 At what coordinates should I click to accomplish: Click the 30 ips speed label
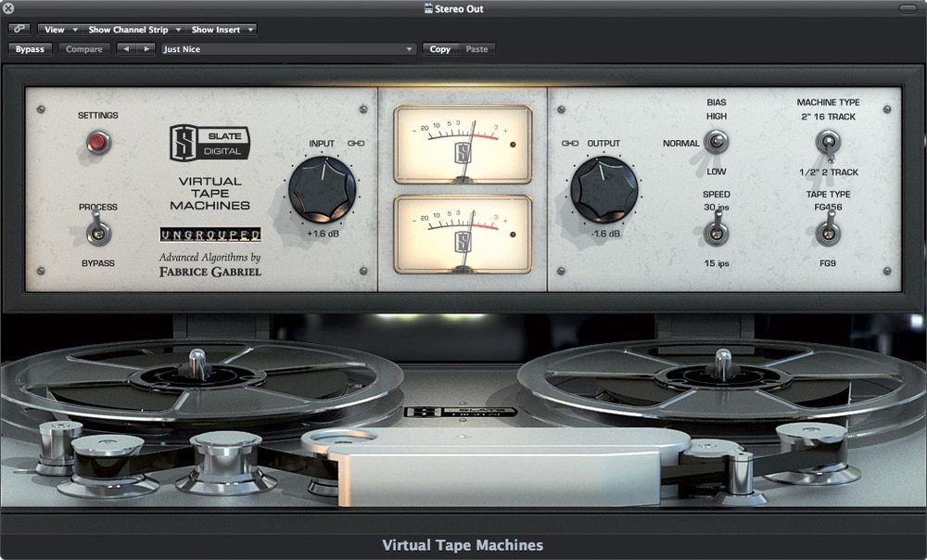point(716,207)
